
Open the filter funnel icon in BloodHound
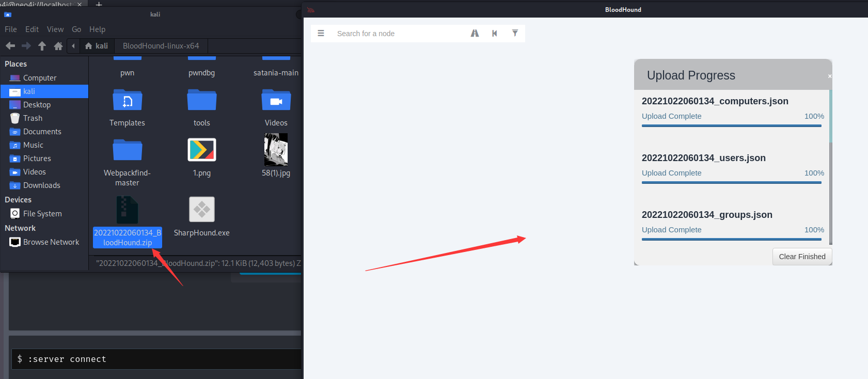click(x=515, y=33)
